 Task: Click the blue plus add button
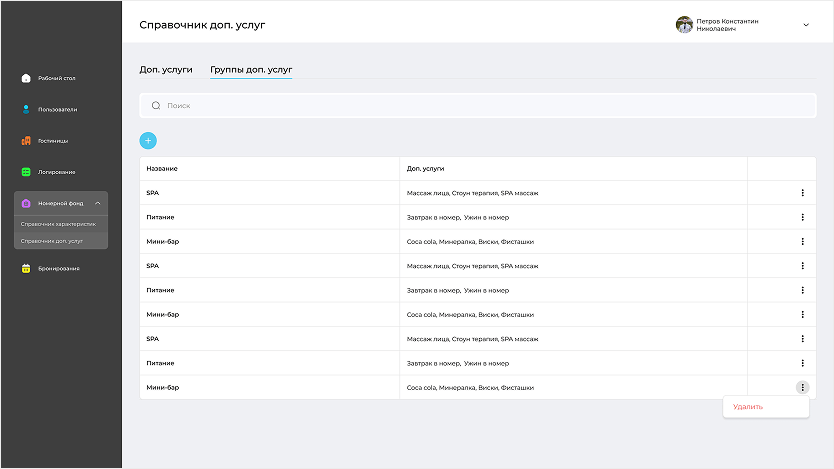148,141
